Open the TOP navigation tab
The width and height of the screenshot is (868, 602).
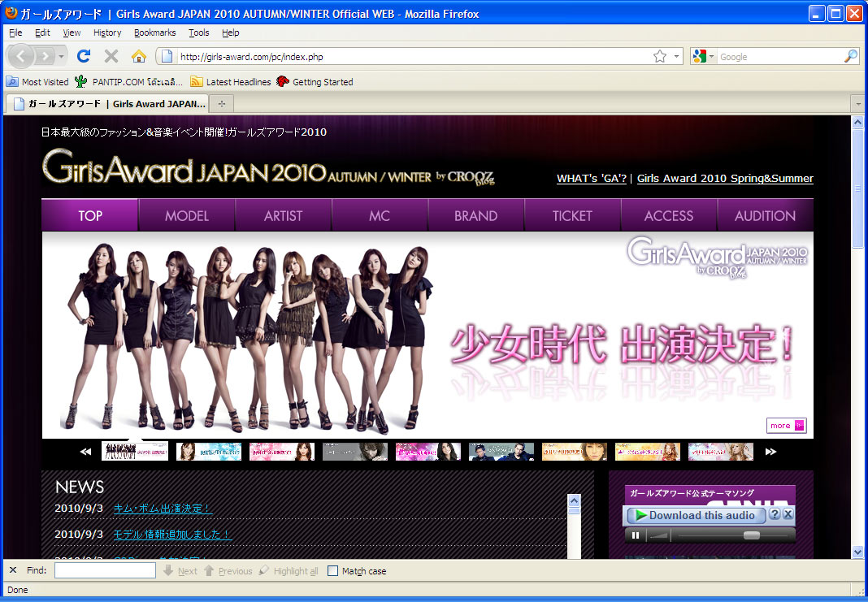(89, 215)
